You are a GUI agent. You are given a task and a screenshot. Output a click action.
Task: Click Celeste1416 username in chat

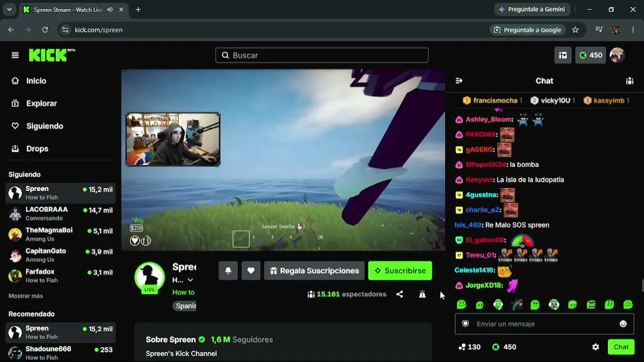click(x=474, y=270)
